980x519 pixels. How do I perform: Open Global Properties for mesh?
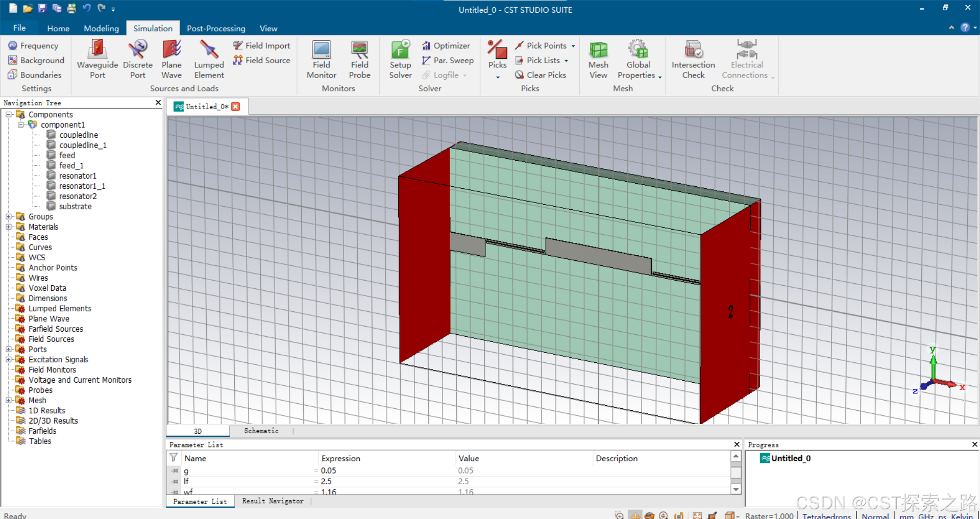coord(638,60)
